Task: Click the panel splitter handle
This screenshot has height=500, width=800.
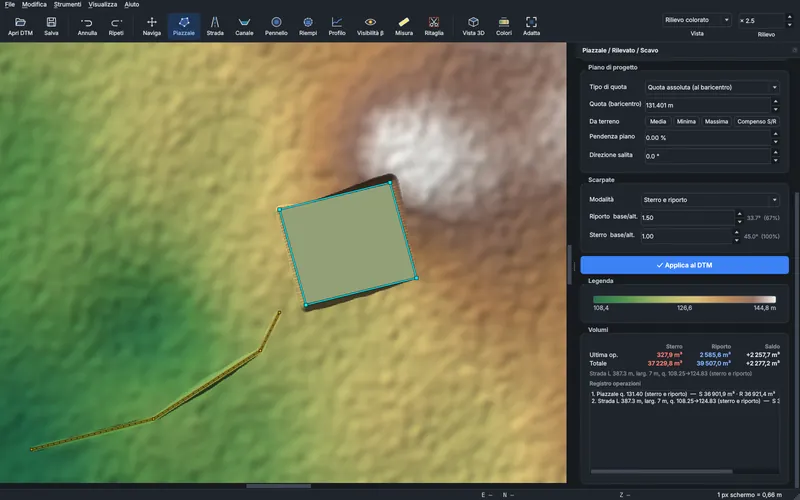Action: (573, 266)
